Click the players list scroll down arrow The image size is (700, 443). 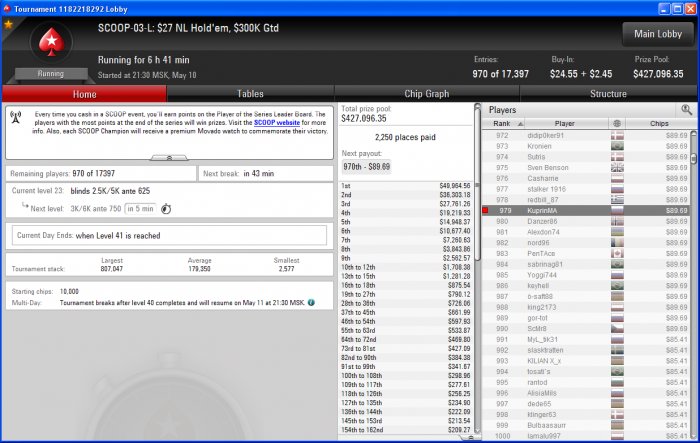[x=693, y=437]
